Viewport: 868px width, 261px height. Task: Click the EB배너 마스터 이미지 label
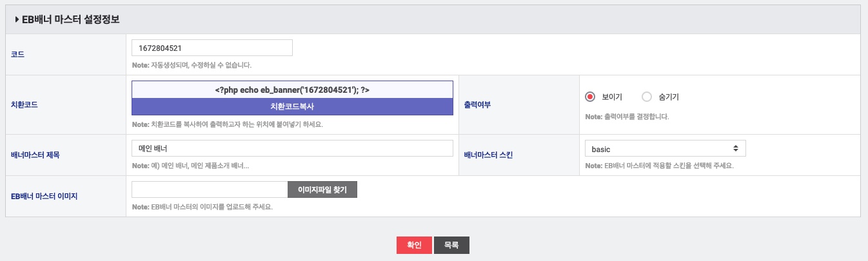pos(44,196)
